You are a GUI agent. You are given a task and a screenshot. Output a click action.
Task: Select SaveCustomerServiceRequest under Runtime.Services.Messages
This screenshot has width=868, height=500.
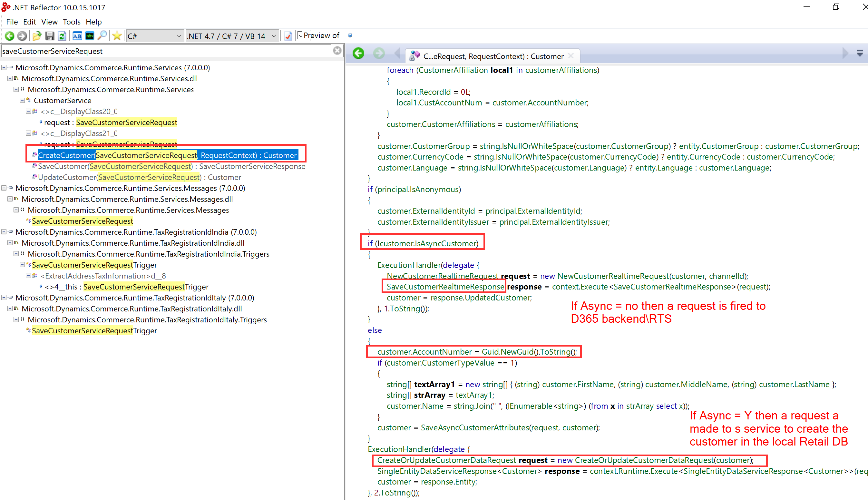click(x=83, y=221)
